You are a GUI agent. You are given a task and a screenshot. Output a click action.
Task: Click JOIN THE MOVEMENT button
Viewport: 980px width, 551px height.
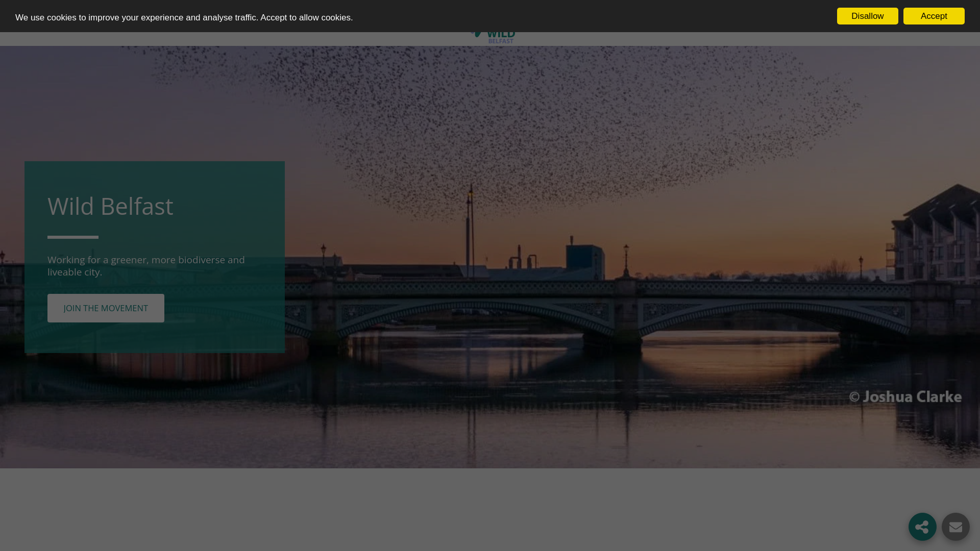[106, 308]
